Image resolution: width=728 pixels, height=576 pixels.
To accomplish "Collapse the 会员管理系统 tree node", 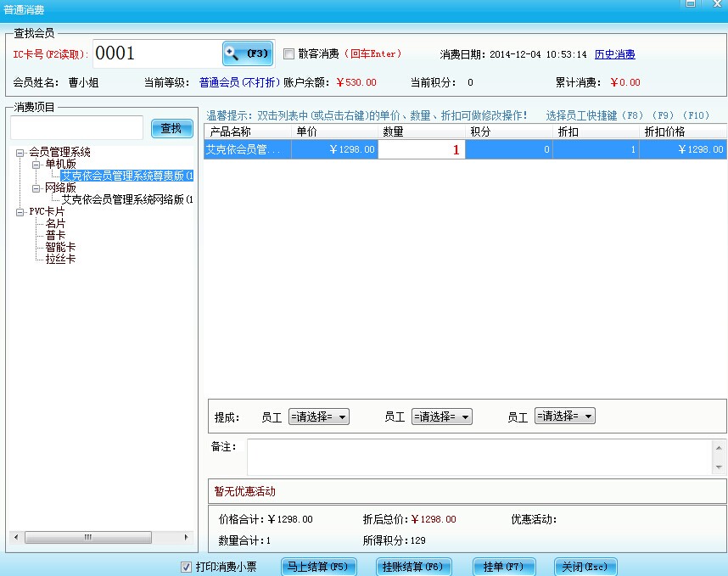I will point(20,152).
